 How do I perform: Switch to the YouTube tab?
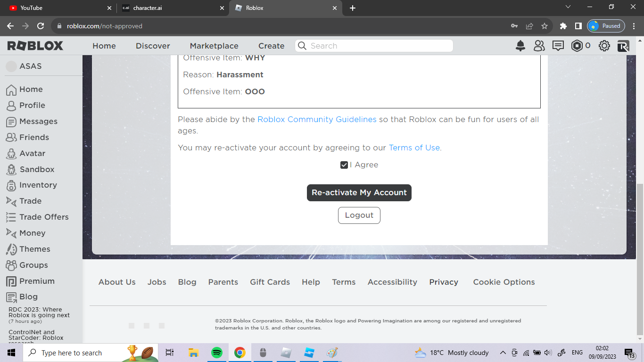[x=58, y=8]
